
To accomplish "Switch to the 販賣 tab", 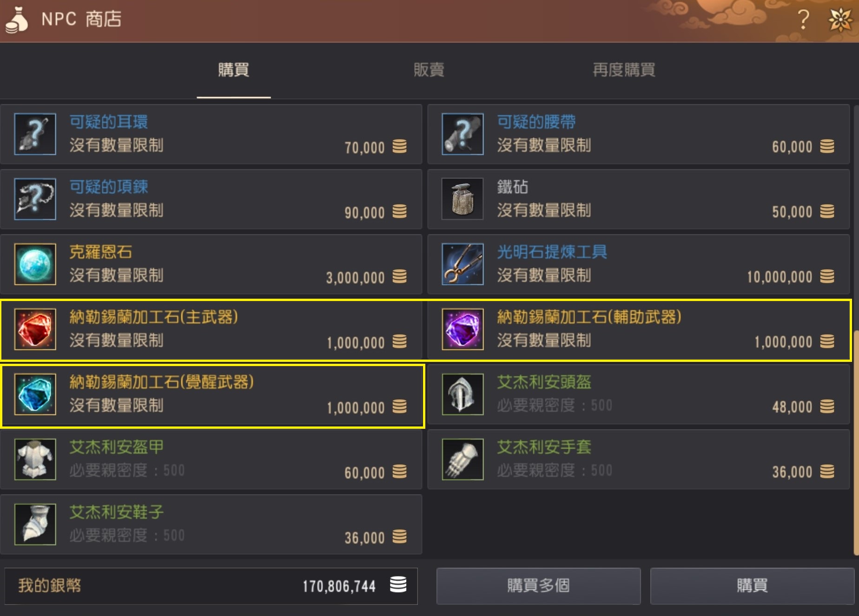I will [x=429, y=70].
